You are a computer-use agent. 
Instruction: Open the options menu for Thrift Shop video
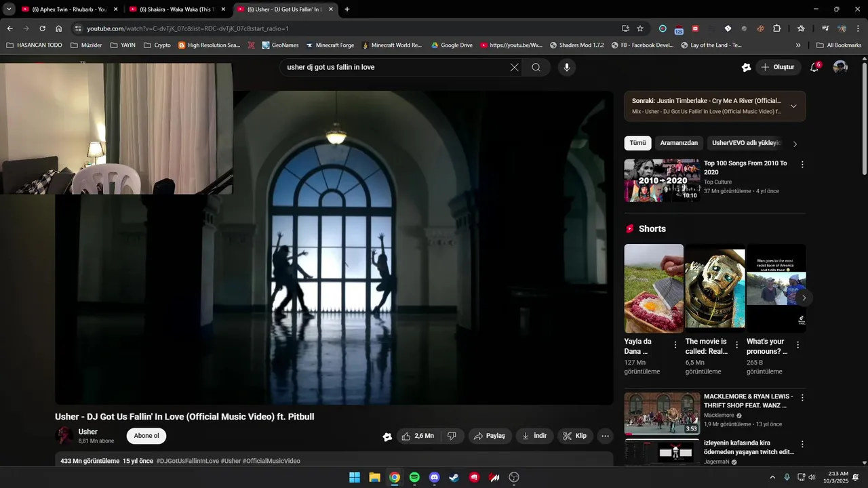click(802, 398)
